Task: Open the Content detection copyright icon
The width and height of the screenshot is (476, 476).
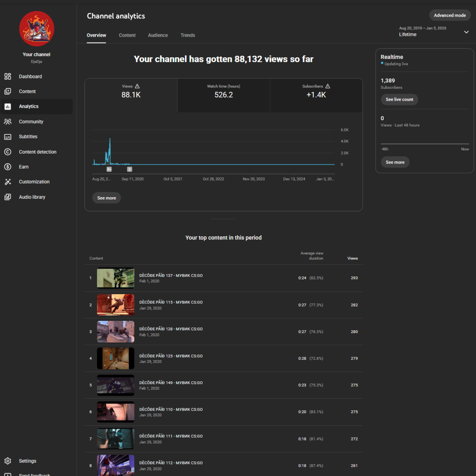Action: click(8, 152)
